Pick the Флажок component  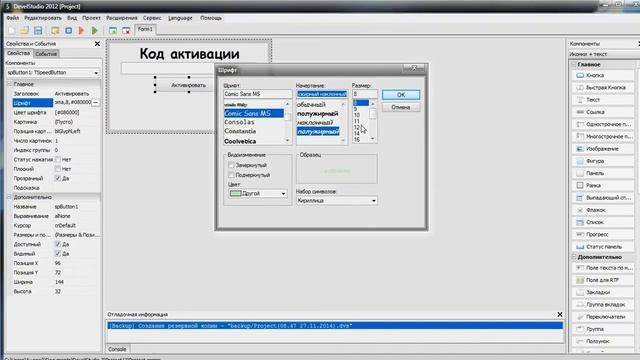tap(603, 210)
